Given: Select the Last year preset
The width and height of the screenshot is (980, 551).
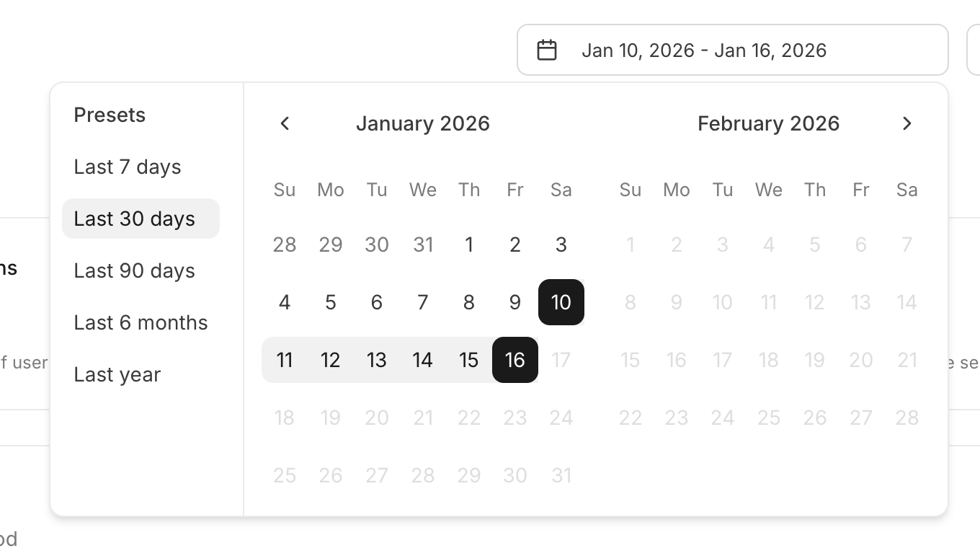Looking at the screenshot, I should pos(117,374).
